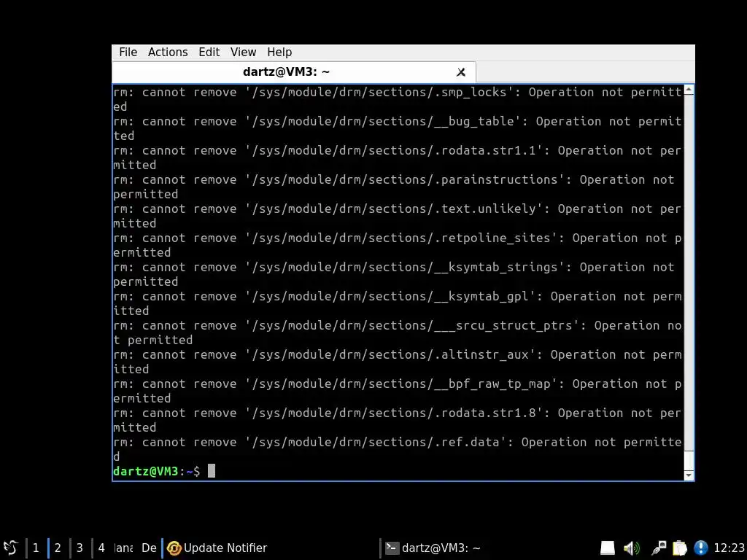Click the scrollbar up arrow in terminal
The width and height of the screenshot is (747, 560).
tap(689, 90)
